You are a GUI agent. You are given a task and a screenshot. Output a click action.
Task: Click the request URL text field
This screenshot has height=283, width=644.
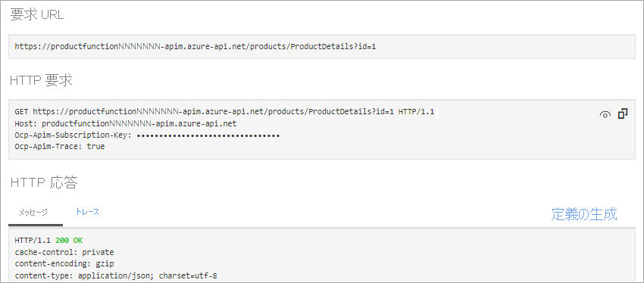click(x=322, y=46)
